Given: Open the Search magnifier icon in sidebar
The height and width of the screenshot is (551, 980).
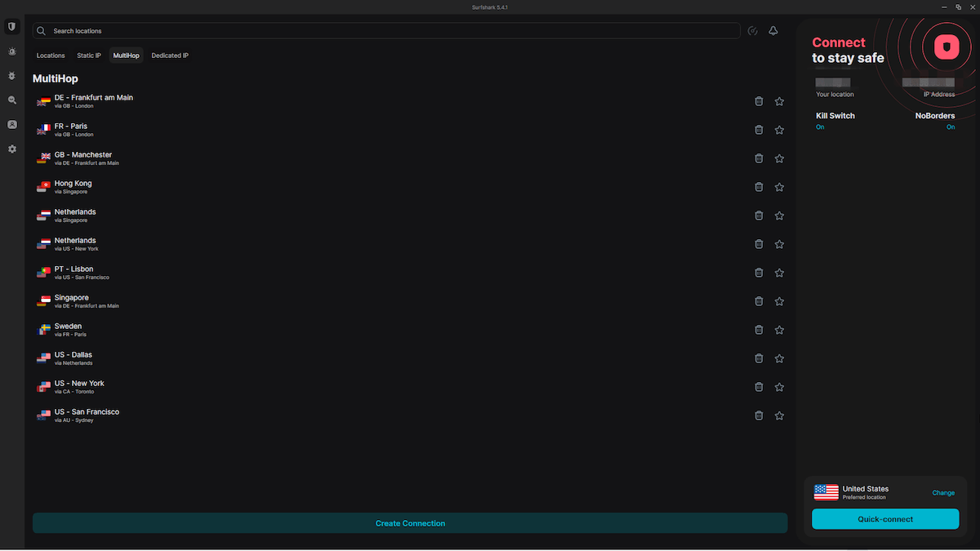Looking at the screenshot, I should [11, 100].
